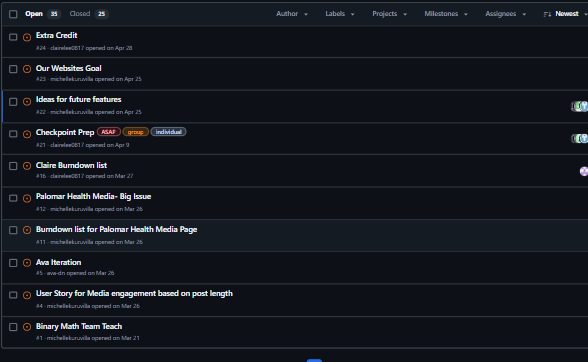
Task: Click michellekuruvilla author on Binary Math Team Teach
Action: 68,338
